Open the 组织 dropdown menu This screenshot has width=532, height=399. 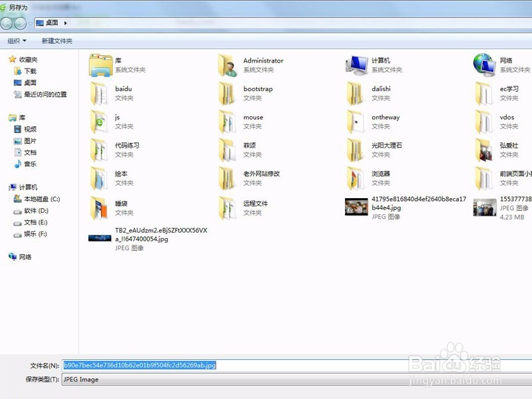[x=17, y=41]
